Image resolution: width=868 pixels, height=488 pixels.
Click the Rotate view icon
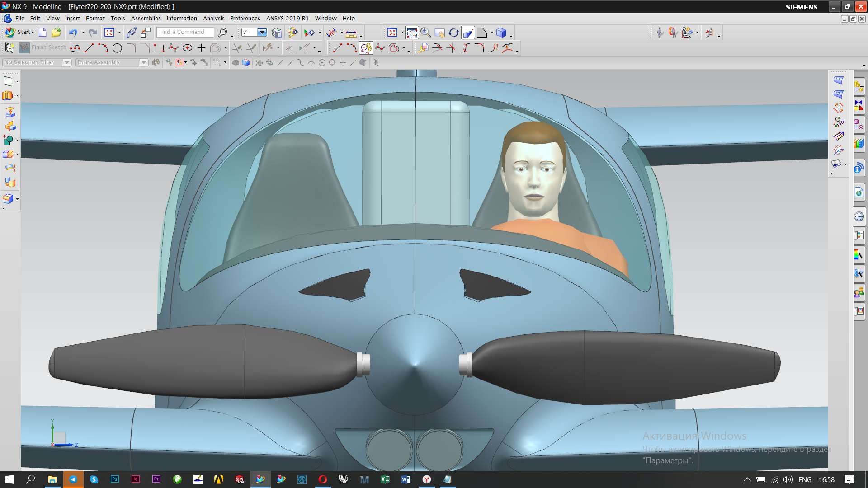453,33
